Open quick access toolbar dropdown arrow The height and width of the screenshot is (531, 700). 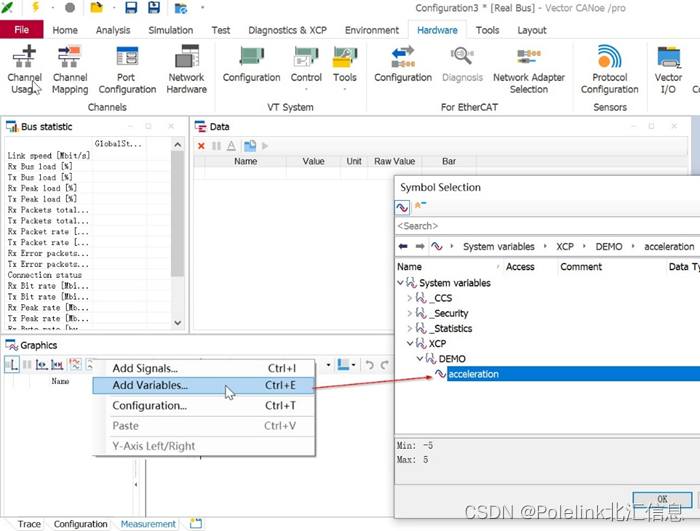(x=202, y=8)
